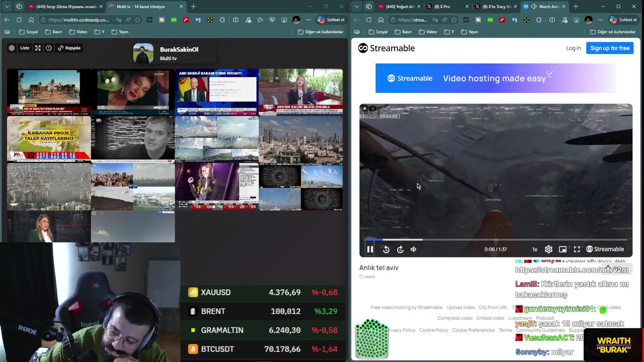Go home in left browser window
The height and width of the screenshot is (362, 644).
(x=31, y=20)
